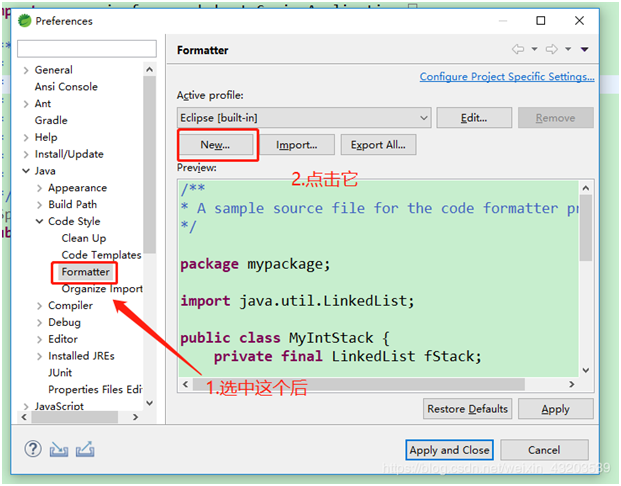Expand the Help tree node
The image size is (621, 486).
(x=26, y=138)
